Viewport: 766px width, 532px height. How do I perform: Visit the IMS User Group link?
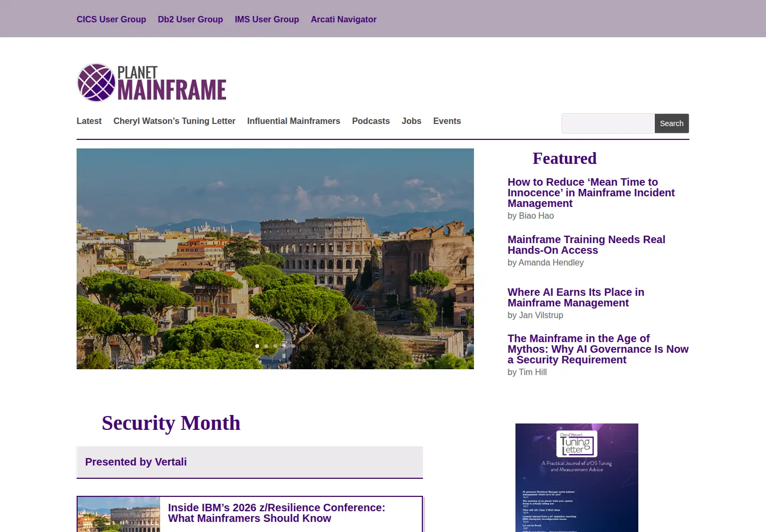pos(267,19)
